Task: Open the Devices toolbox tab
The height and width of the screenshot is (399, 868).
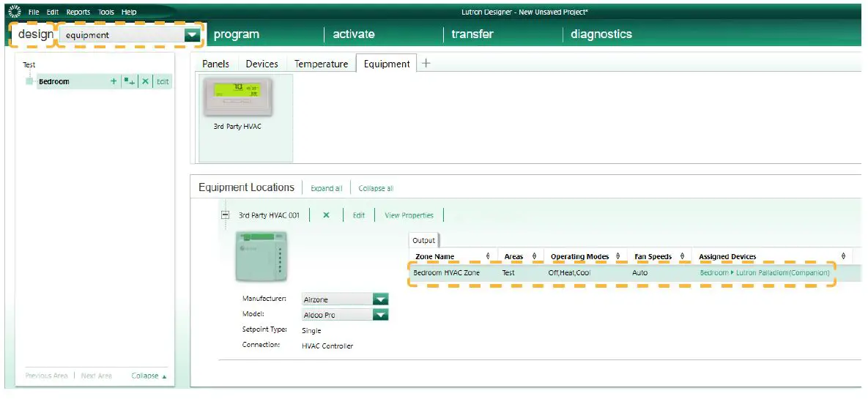Action: [x=261, y=64]
